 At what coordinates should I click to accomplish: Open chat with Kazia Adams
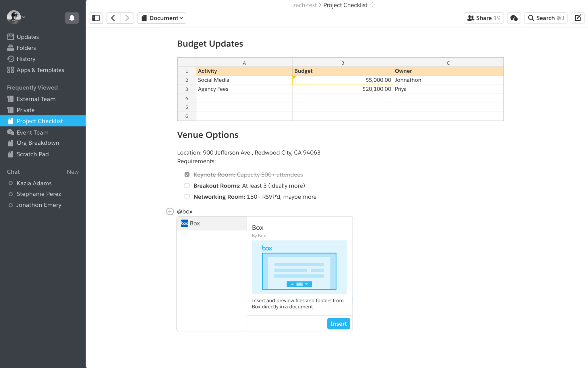pyautogui.click(x=43, y=183)
